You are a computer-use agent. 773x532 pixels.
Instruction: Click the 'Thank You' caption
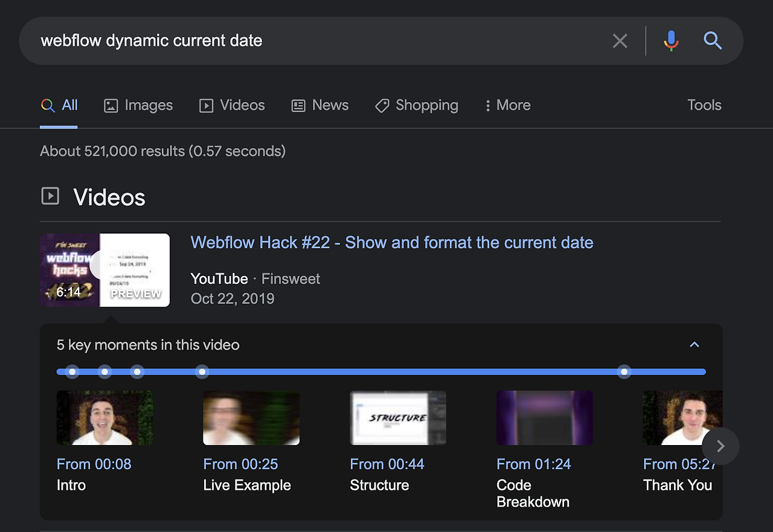tap(678, 486)
